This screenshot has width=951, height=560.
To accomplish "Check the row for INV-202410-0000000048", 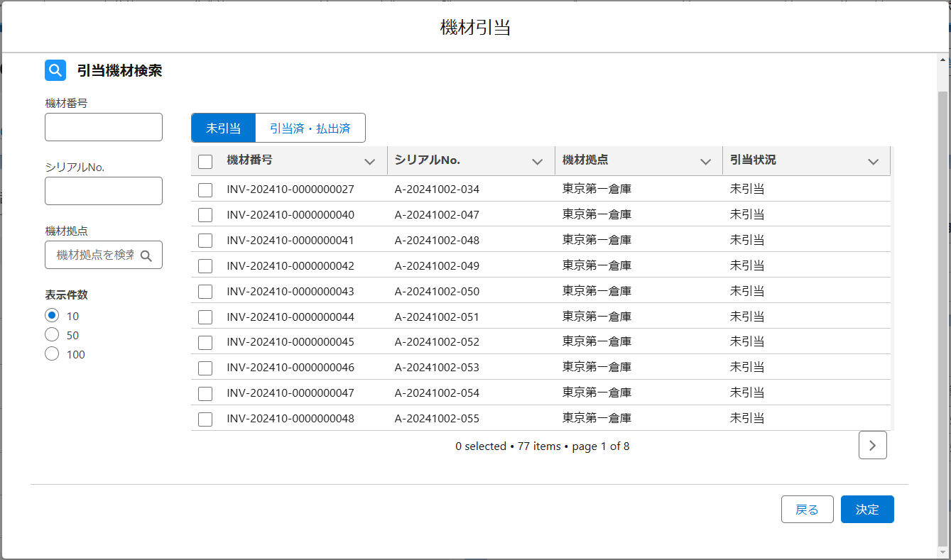I will click(205, 419).
